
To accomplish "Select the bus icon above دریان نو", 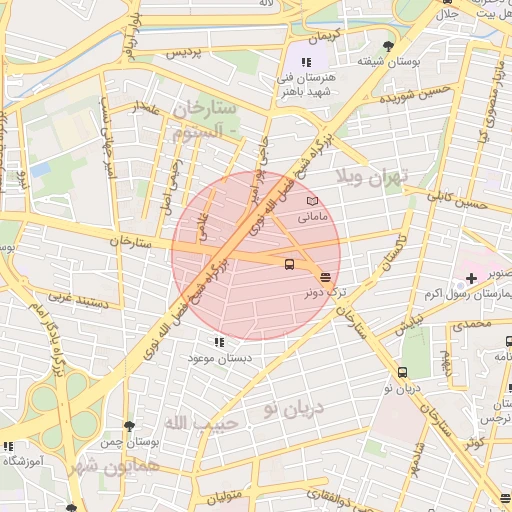I will (x=402, y=372).
